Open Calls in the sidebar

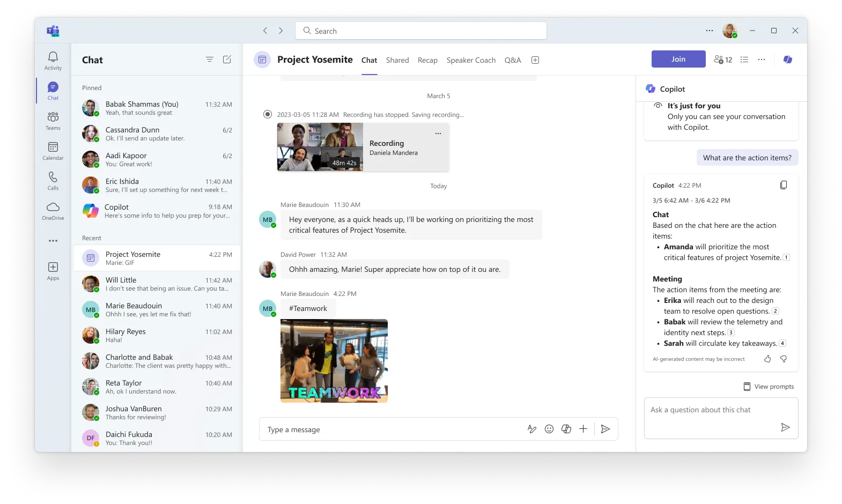[x=53, y=181]
